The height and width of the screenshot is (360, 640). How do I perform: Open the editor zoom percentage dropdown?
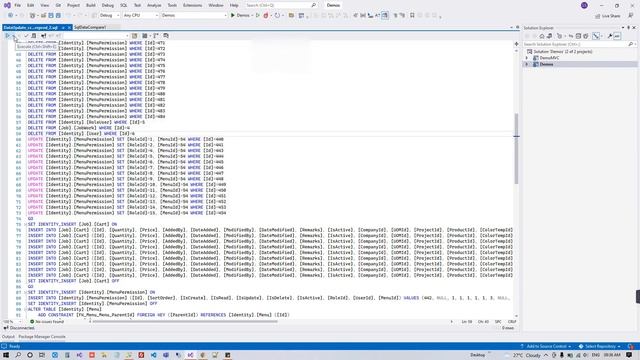point(12,322)
